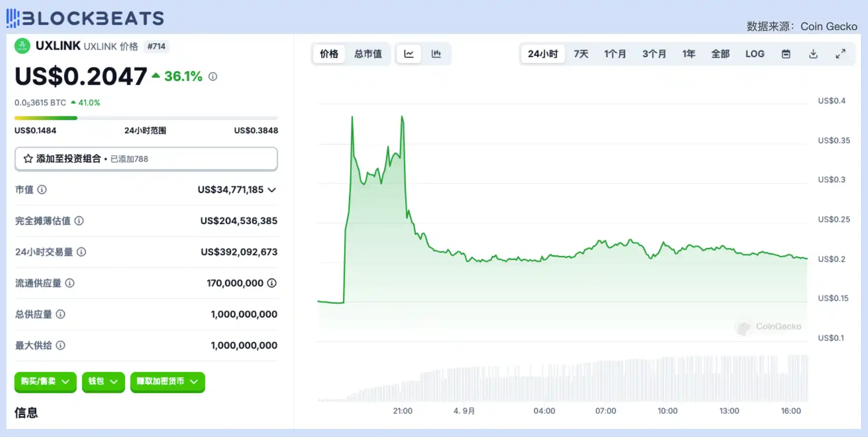Click the UXLINK coin logo
Image resolution: width=868 pixels, height=437 pixels.
[x=22, y=46]
